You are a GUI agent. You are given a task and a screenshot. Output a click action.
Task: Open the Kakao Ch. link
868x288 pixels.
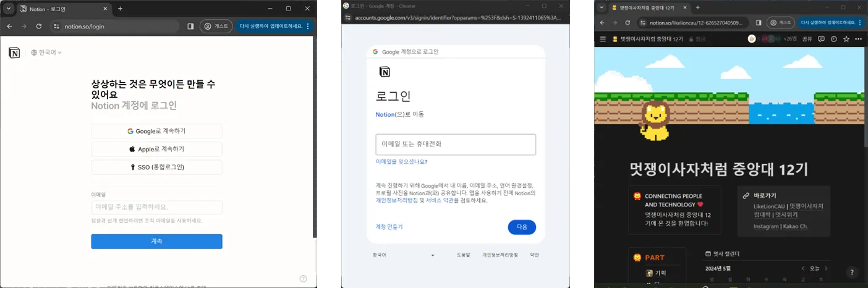(x=795, y=226)
